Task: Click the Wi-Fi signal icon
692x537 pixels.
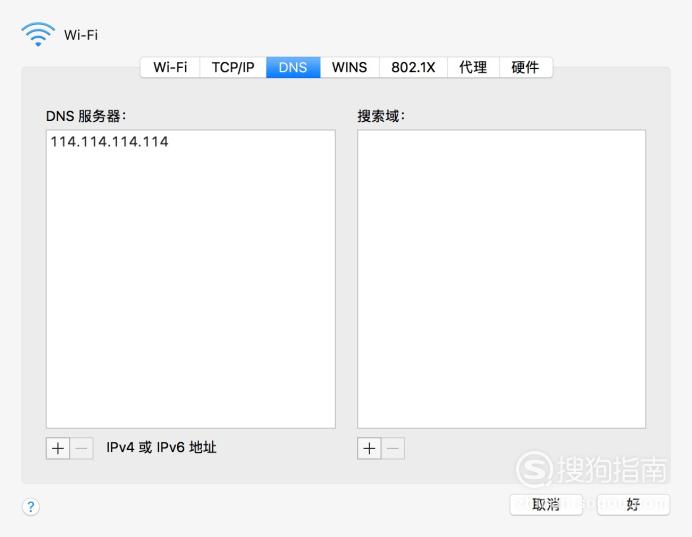Action: [x=38, y=34]
